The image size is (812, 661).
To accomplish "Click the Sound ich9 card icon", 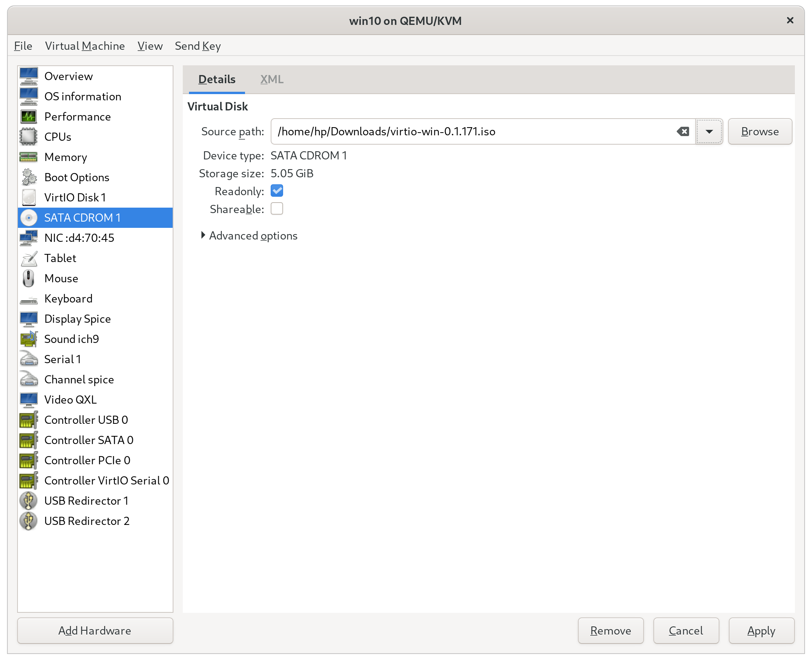I will (x=28, y=339).
